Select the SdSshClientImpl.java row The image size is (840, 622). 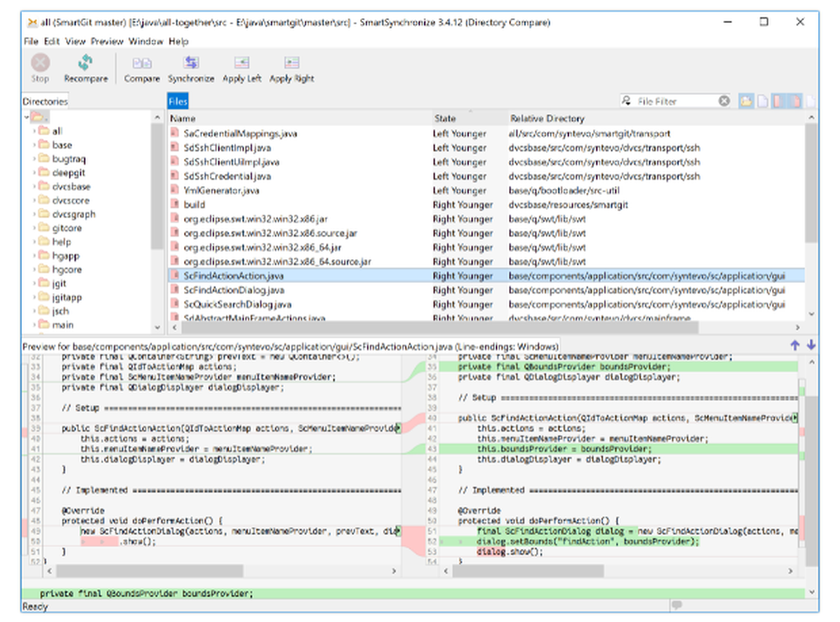coord(486,148)
